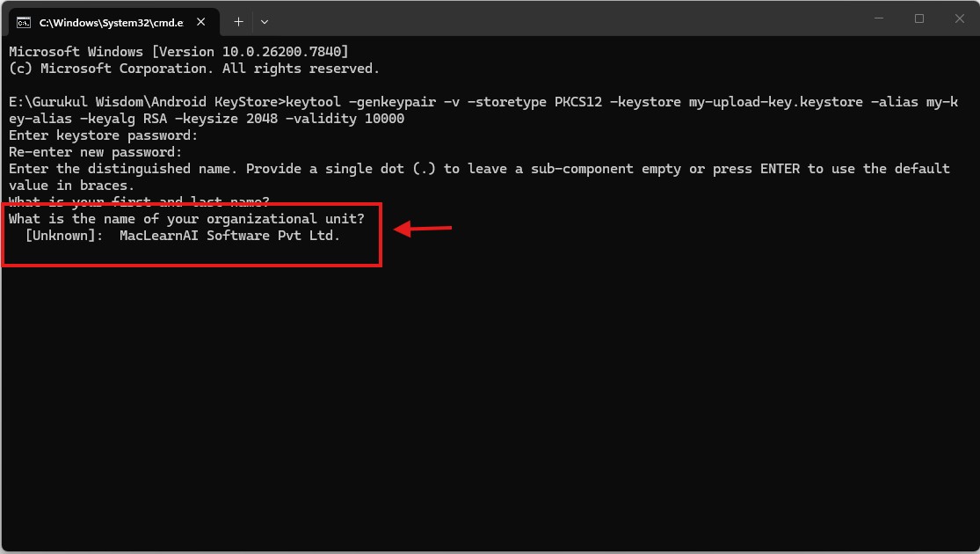Click the typed 'MacLearnAI Software Pvt Ltd.' text

point(229,236)
